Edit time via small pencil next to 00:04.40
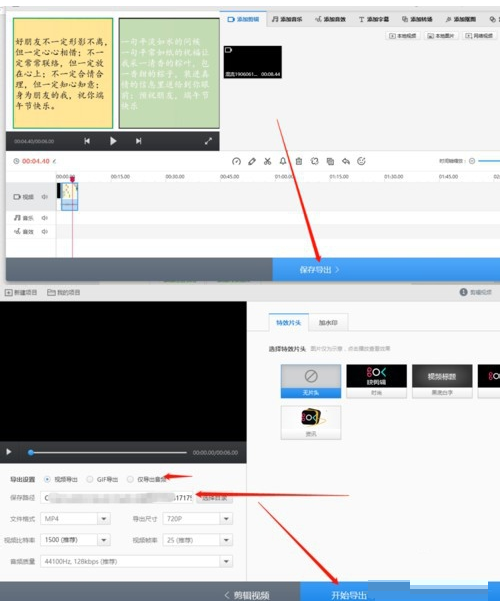500x601 pixels. (x=54, y=161)
